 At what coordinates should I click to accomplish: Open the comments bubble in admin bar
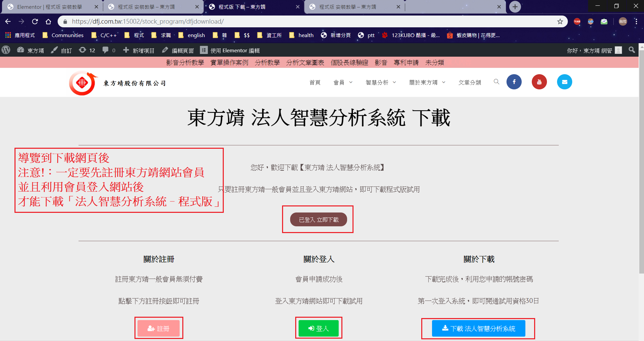pos(109,50)
